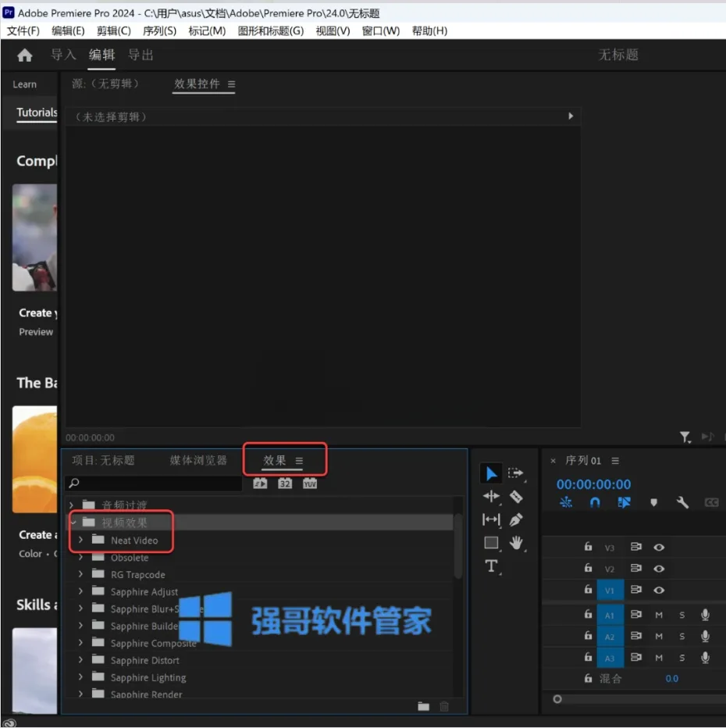Expand the Sapphire Lighting folder
Image resolution: width=726 pixels, height=728 pixels.
(80, 677)
